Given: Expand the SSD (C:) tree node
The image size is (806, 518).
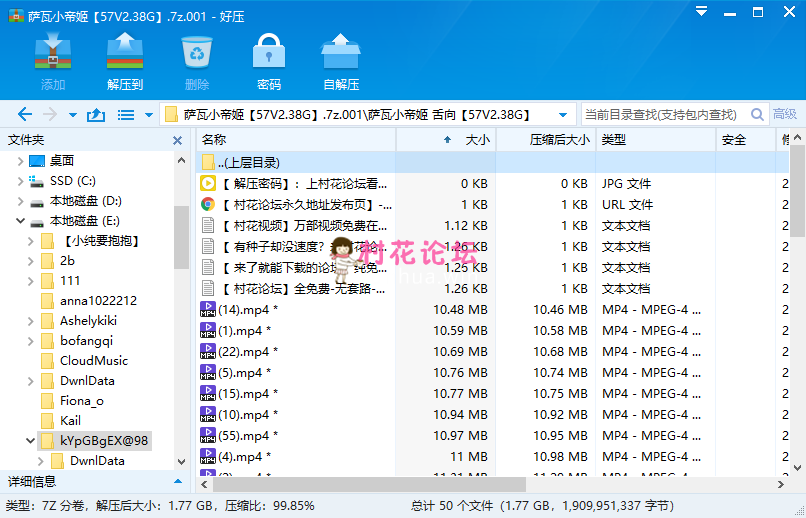Looking at the screenshot, I should 20,181.
